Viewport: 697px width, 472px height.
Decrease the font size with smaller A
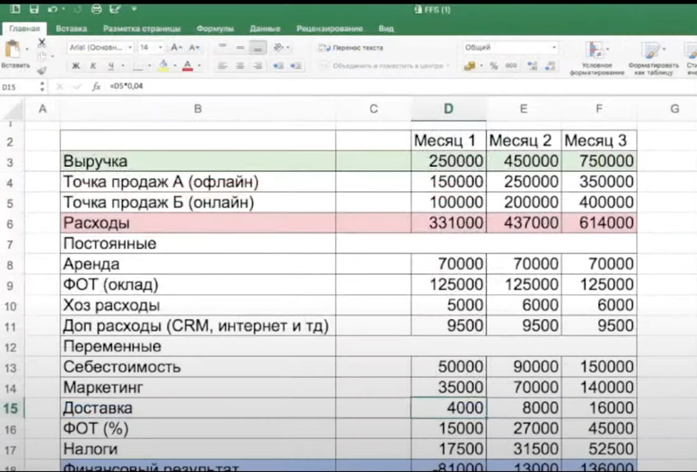tap(193, 48)
